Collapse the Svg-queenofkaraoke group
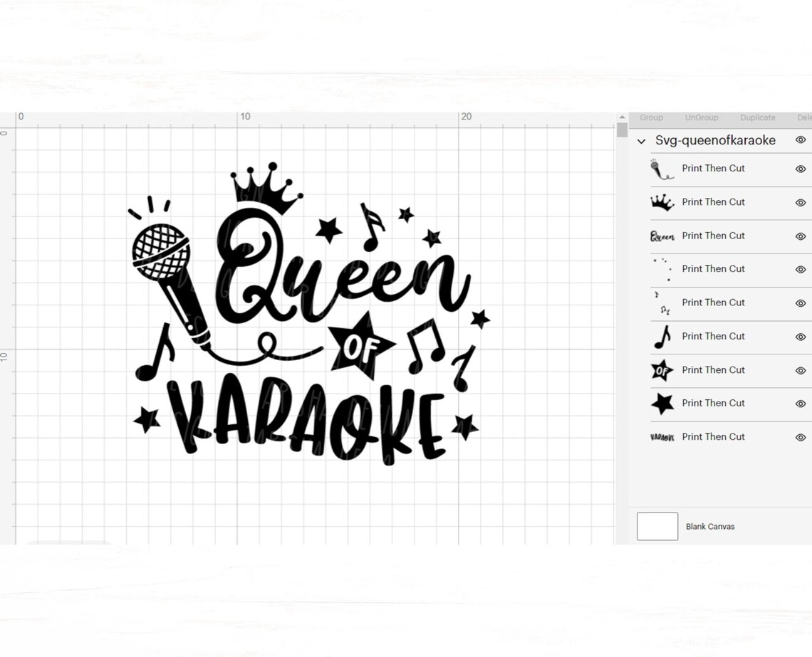The image size is (812, 657). click(640, 141)
